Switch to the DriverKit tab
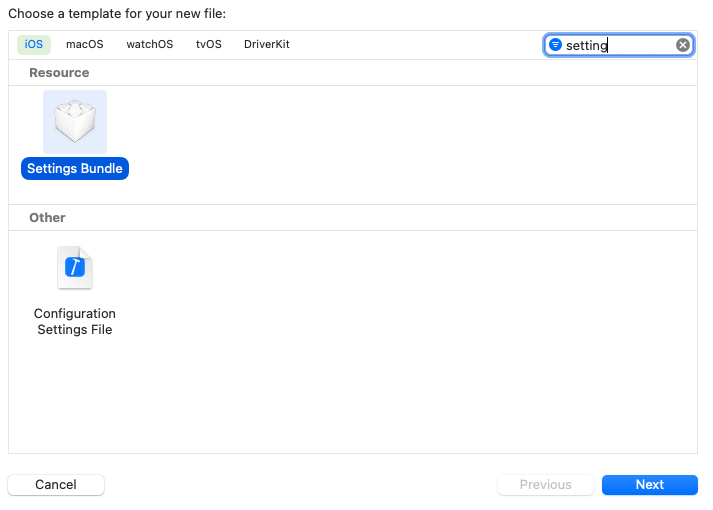The height and width of the screenshot is (510, 713). pyautogui.click(x=267, y=45)
